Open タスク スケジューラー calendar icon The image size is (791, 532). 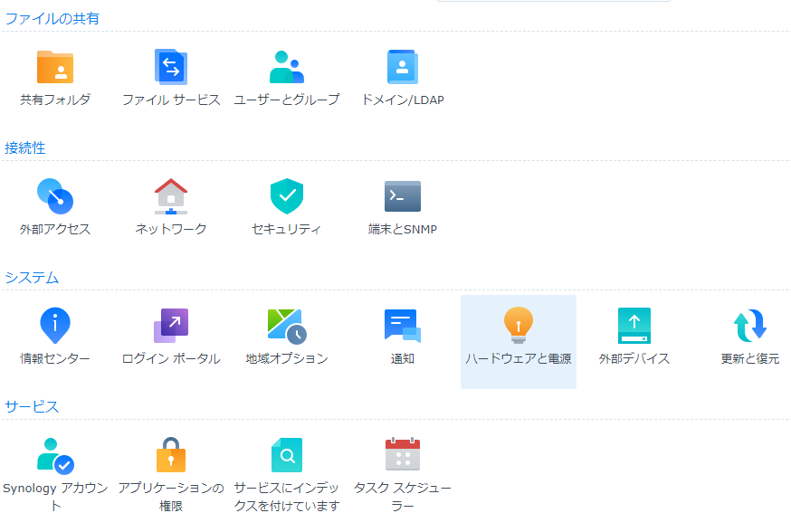[x=403, y=455]
